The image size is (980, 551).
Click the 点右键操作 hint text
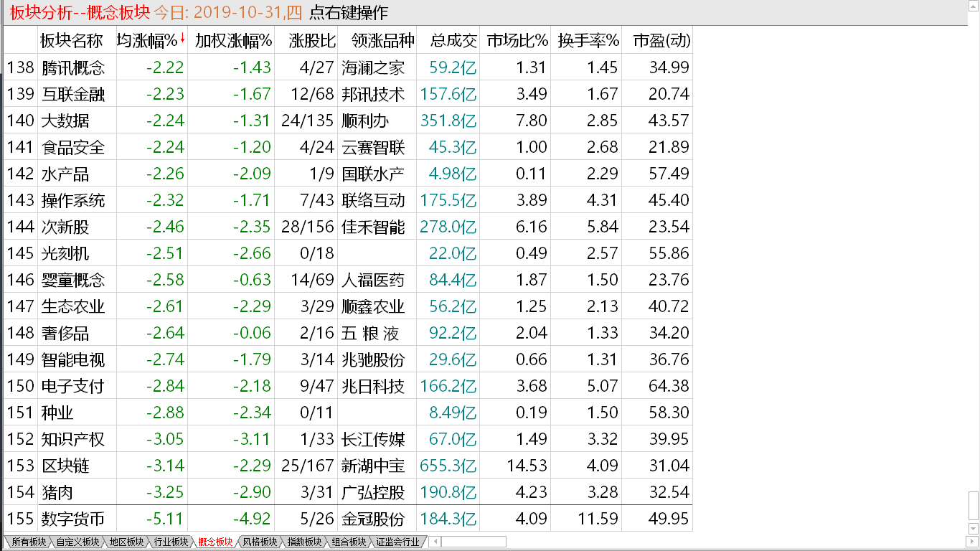point(348,12)
